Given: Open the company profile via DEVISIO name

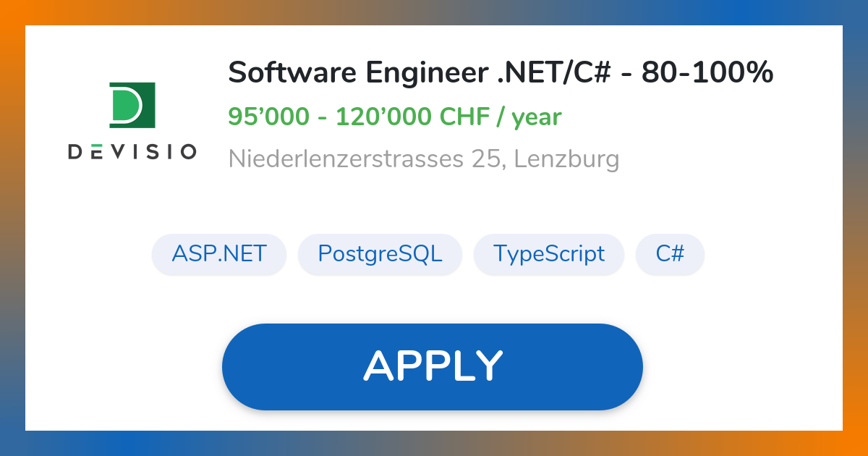Looking at the screenshot, I should [132, 153].
